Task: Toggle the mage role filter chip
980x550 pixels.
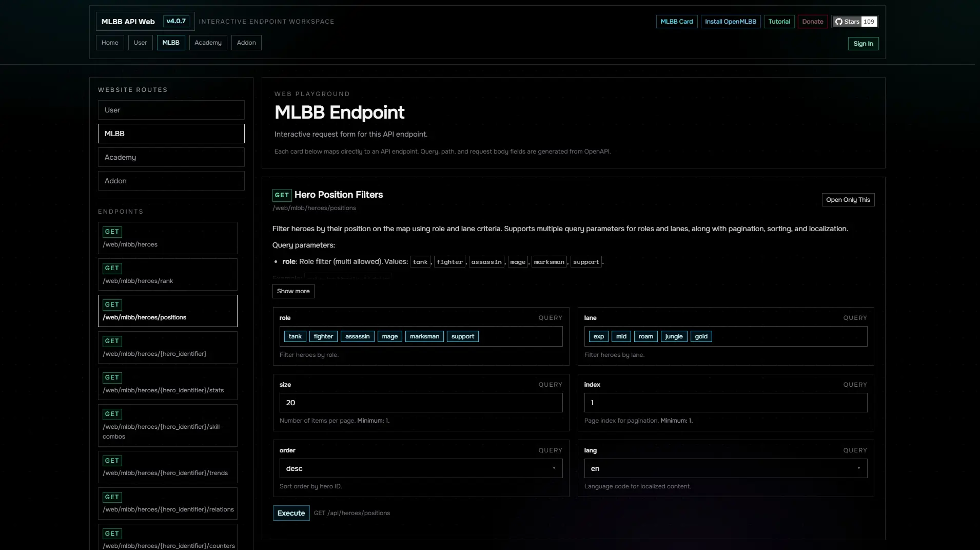Action: (x=390, y=336)
